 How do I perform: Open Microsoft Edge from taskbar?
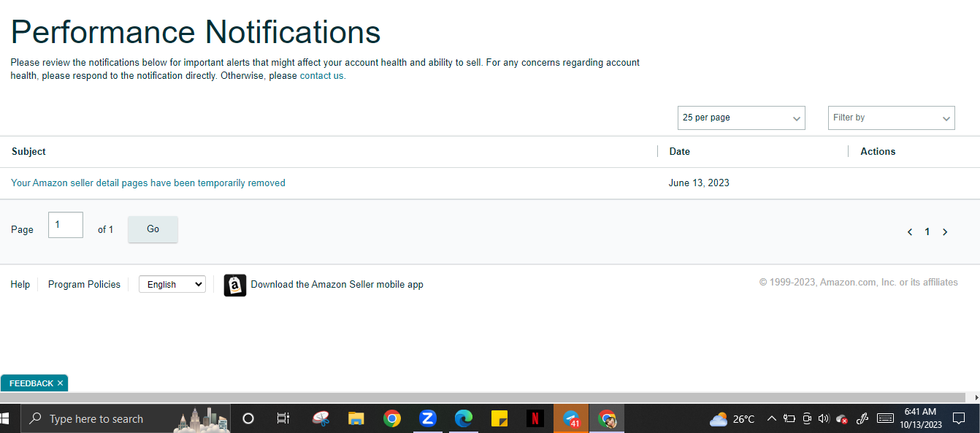pyautogui.click(x=464, y=418)
